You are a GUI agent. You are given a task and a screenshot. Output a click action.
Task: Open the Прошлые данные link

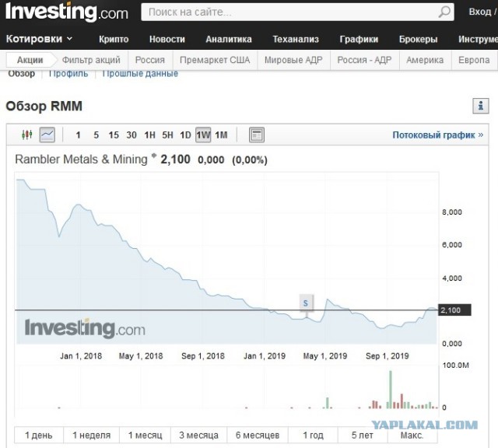[140, 74]
